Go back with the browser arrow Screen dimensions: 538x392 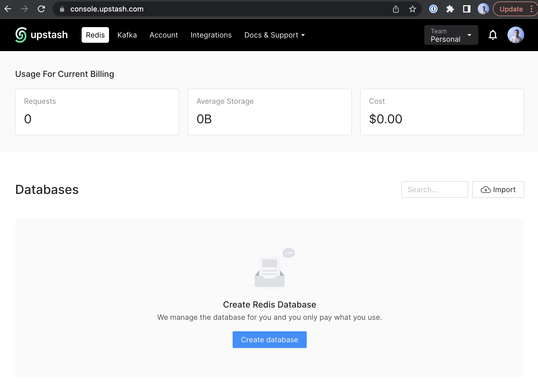8,9
